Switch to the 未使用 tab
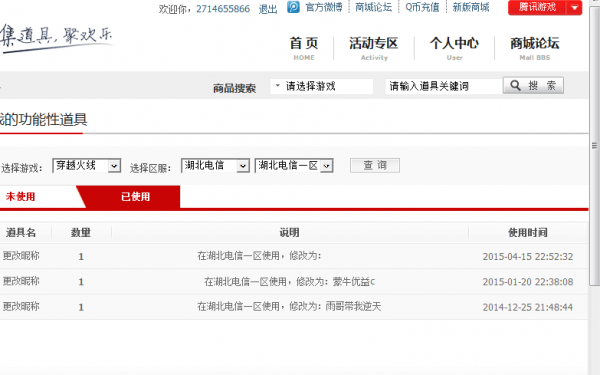The image size is (600, 375). [x=21, y=197]
